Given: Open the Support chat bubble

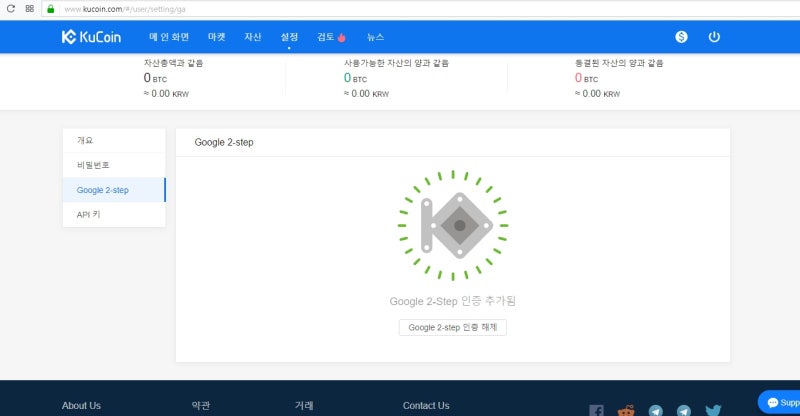Looking at the screenshot, I should point(780,402).
